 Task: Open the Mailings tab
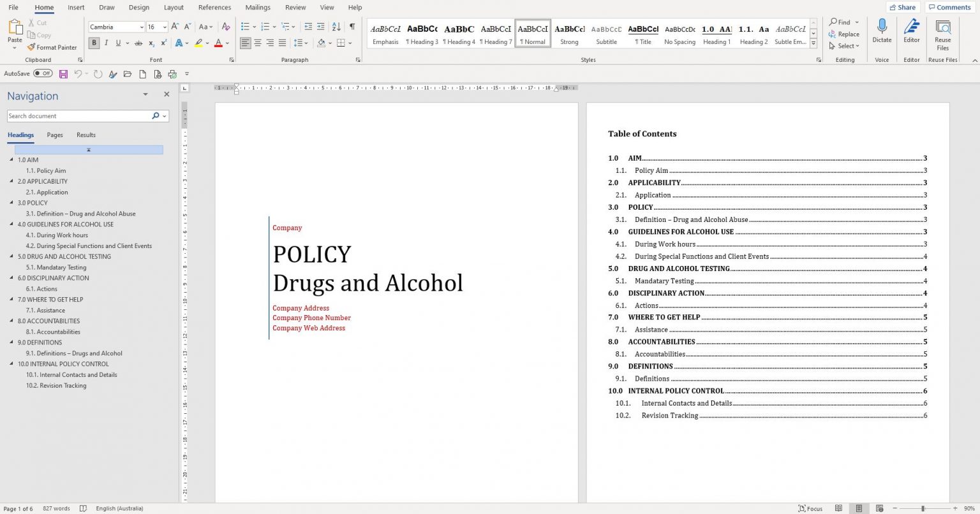[258, 7]
